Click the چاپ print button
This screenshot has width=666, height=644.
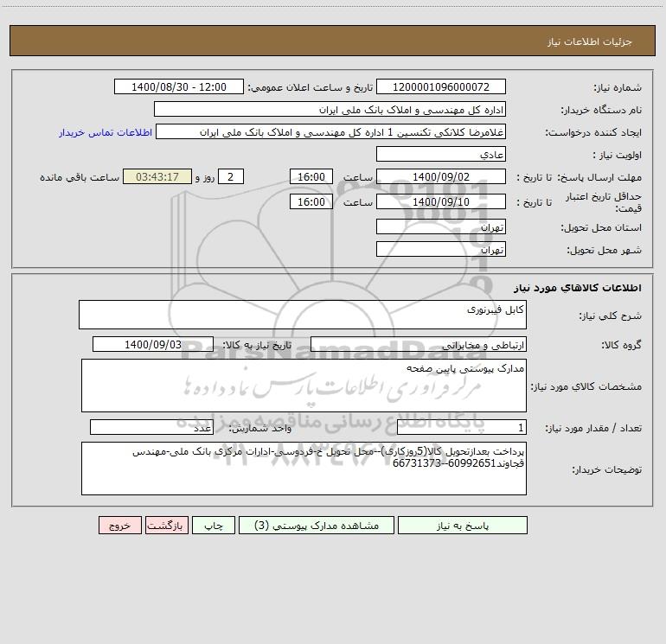click(x=214, y=525)
